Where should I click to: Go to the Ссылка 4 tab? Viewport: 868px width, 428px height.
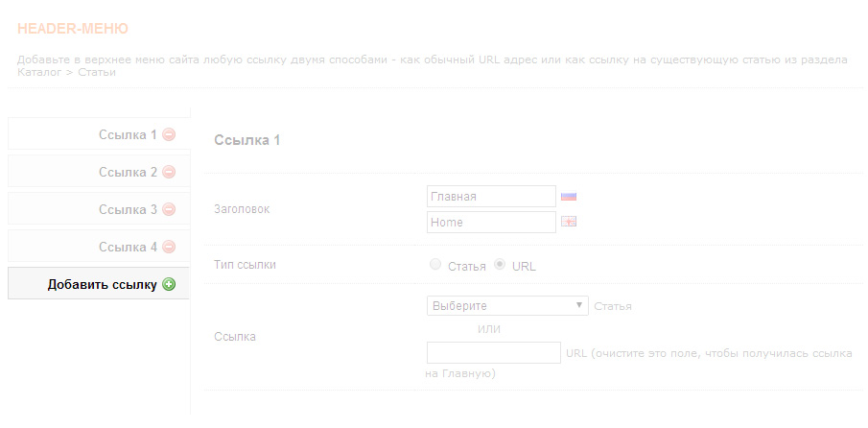tap(127, 248)
